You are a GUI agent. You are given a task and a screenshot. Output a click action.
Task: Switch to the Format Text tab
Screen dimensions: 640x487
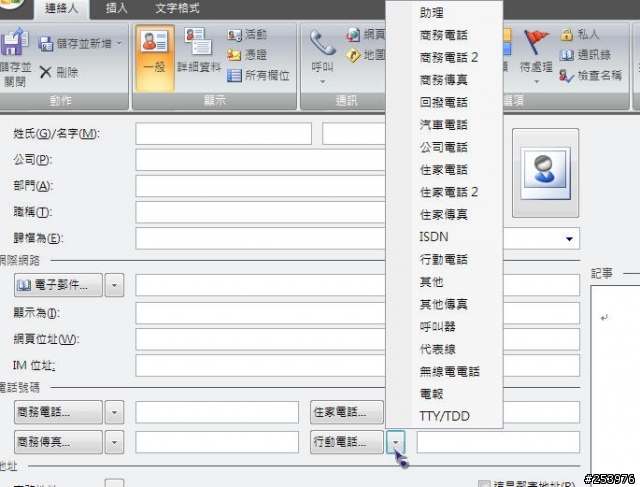177,8
